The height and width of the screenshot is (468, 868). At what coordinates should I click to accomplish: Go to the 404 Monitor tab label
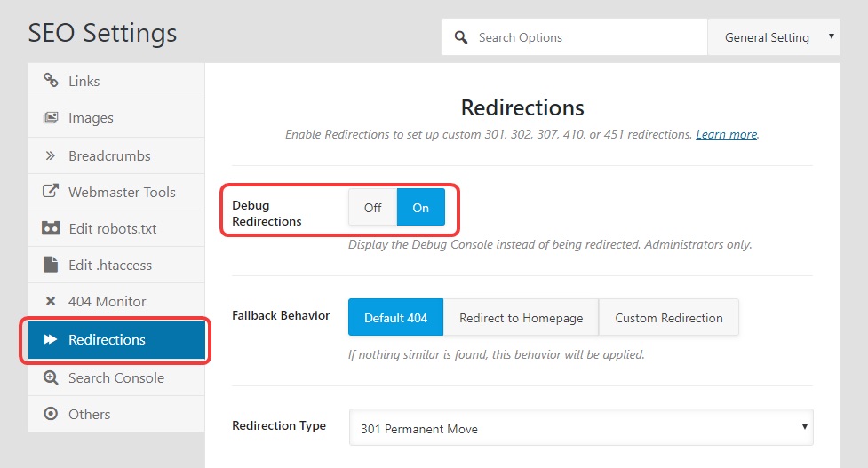(107, 301)
